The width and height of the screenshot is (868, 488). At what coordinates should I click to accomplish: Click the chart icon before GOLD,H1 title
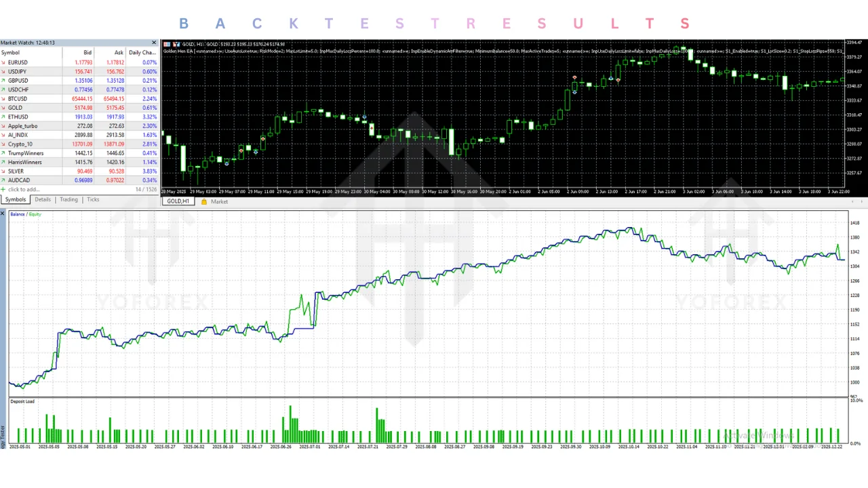click(167, 44)
